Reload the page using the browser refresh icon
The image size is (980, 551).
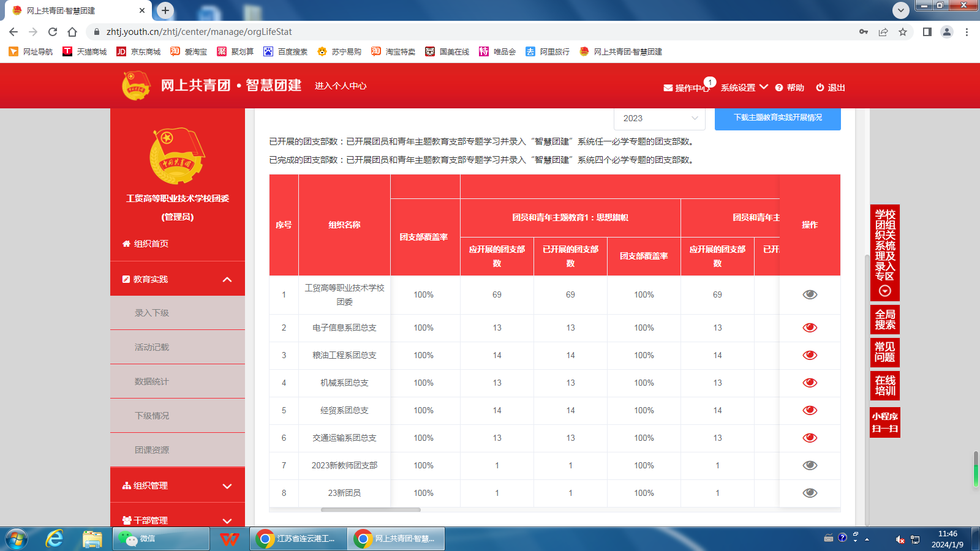(x=53, y=32)
